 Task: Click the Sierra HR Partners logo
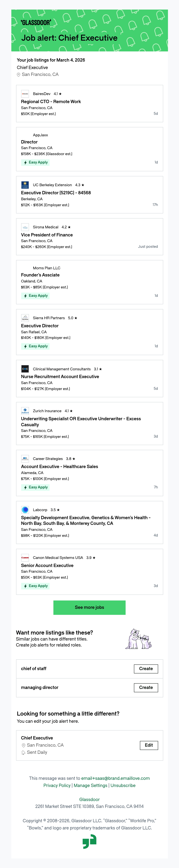(x=25, y=318)
